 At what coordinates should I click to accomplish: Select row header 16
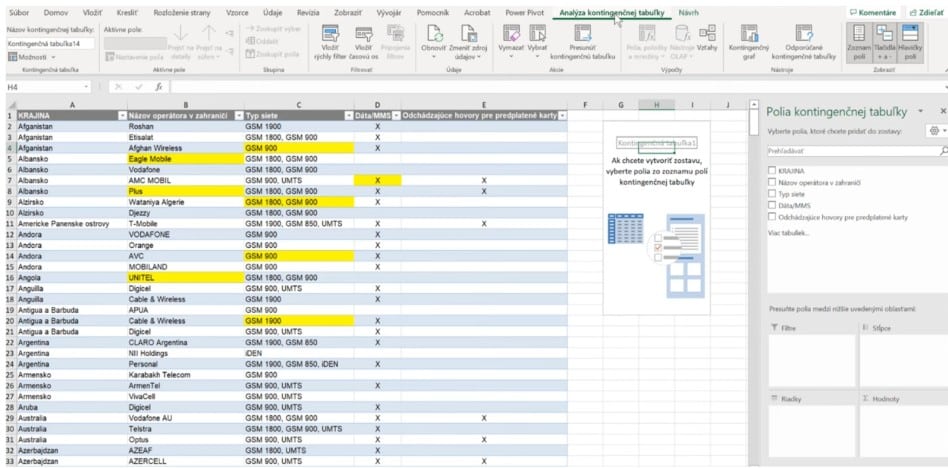click(10, 278)
